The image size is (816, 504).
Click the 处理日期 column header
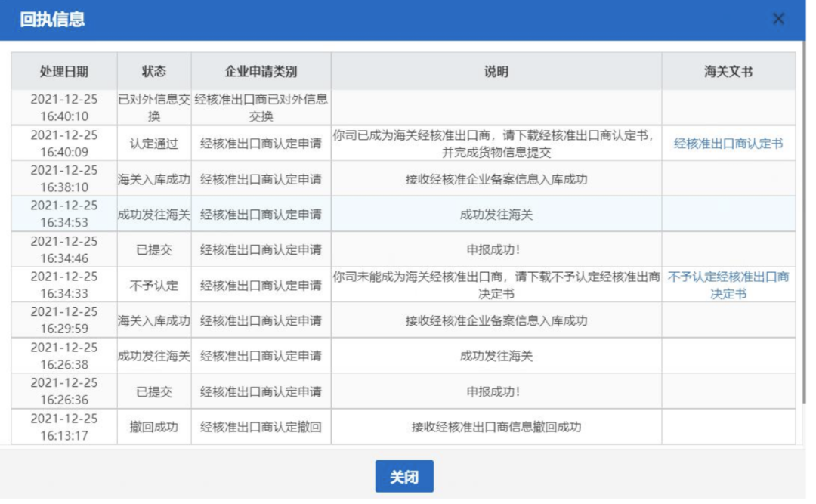(64, 72)
